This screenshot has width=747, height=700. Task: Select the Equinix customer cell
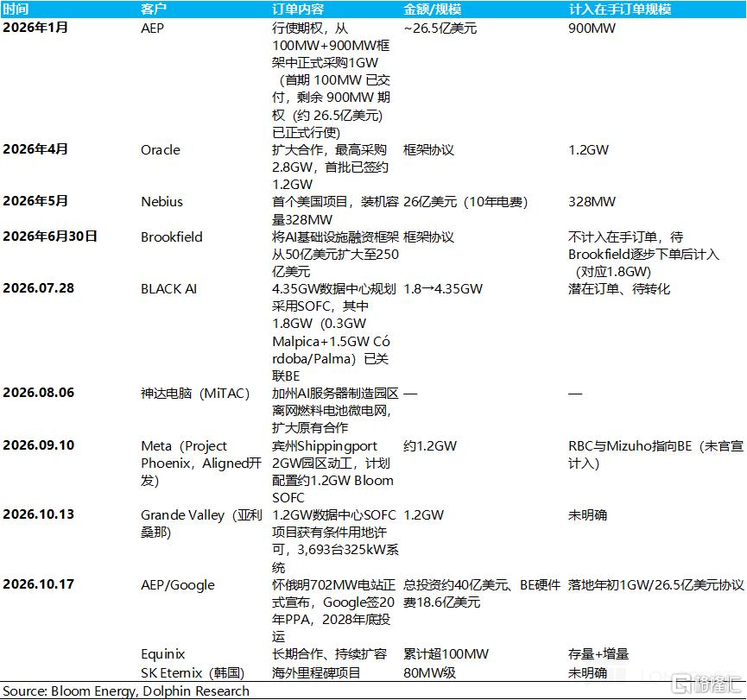tap(163, 654)
